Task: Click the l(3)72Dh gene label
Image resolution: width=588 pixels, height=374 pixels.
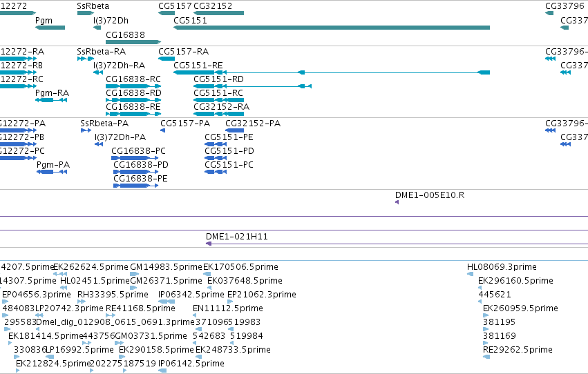Action: 111,21
